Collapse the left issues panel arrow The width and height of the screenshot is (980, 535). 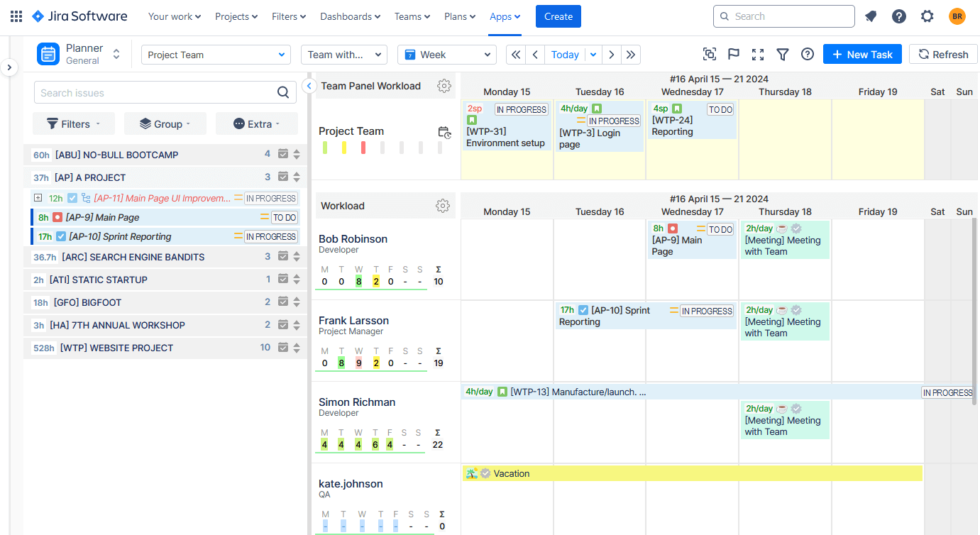309,86
